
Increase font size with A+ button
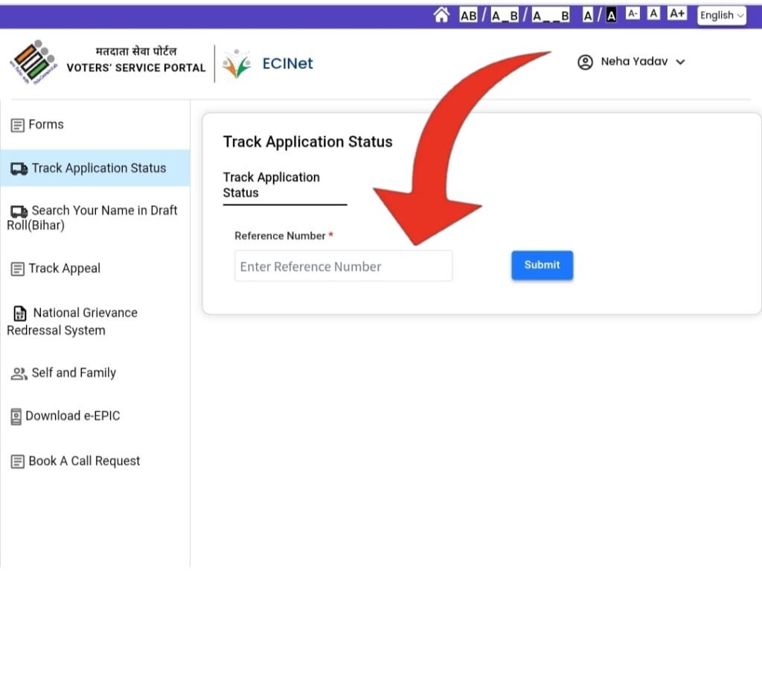tap(677, 14)
